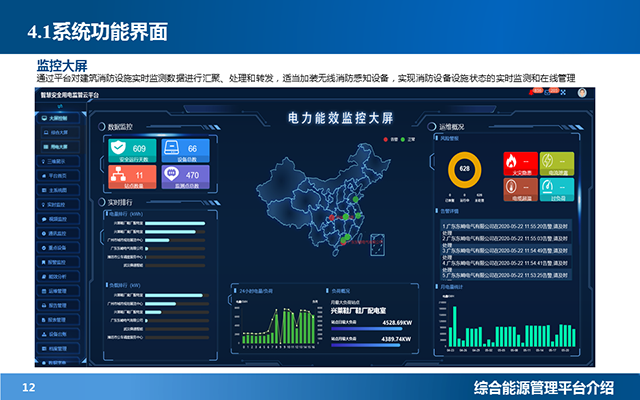Open 报表管理 sidebar entry
This screenshot has width=640, height=400.
coord(58,320)
